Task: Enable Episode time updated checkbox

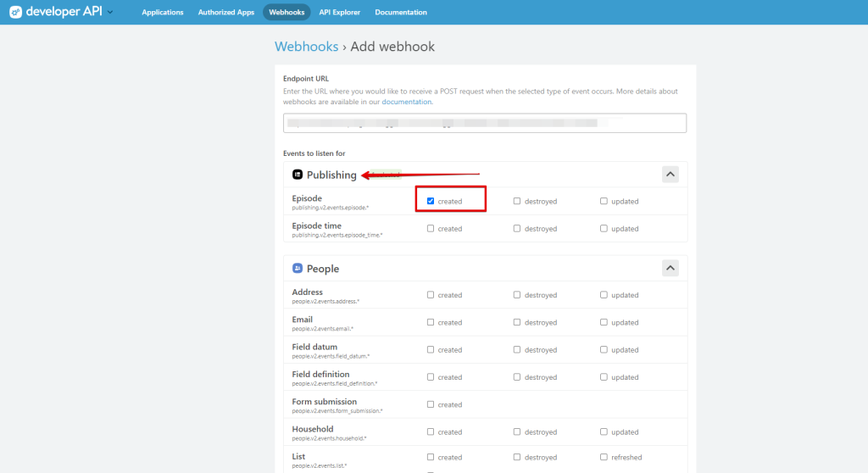Action: 604,228
